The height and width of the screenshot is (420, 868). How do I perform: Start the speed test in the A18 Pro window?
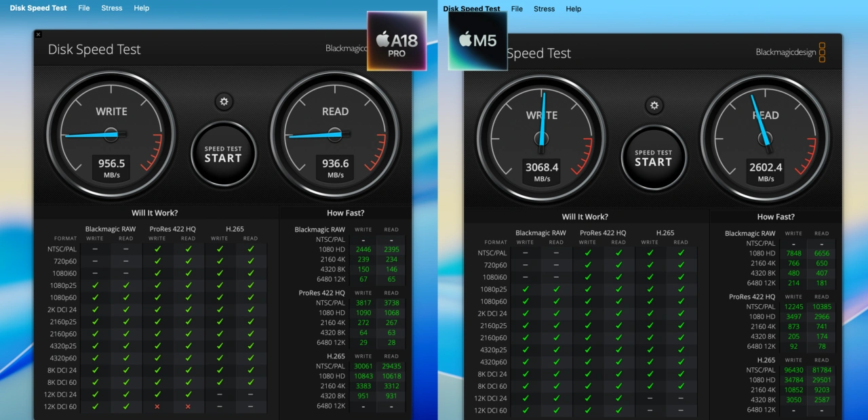tap(223, 154)
